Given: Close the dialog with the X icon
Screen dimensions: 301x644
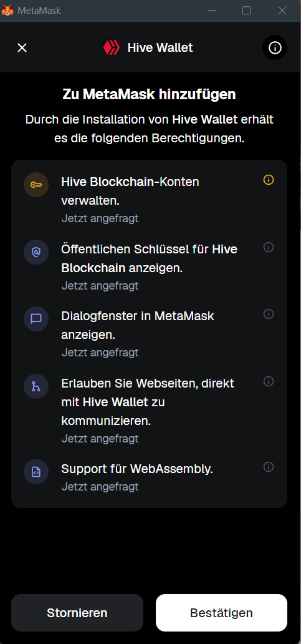Looking at the screenshot, I should (x=22, y=47).
